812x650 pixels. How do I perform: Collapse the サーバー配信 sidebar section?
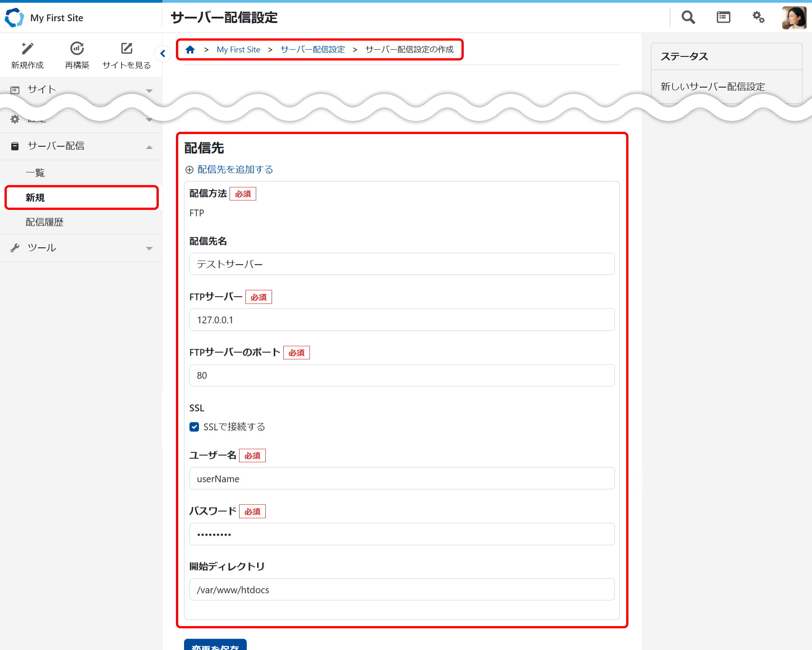pos(149,147)
